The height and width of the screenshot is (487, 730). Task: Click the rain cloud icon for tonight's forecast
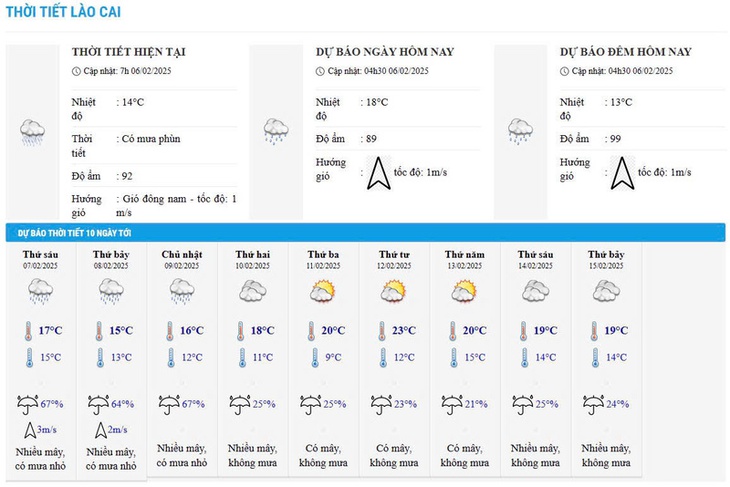pos(520,131)
